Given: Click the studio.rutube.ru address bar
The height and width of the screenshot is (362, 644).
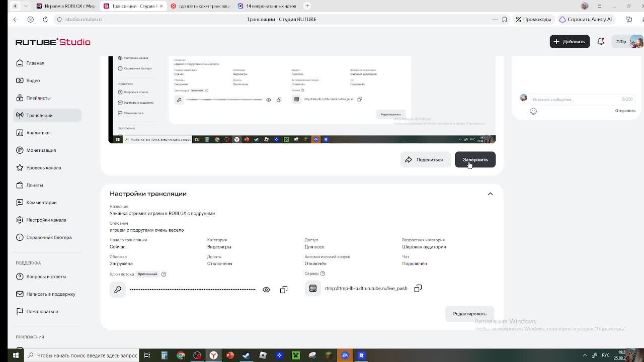Looking at the screenshot, I should pos(83,19).
